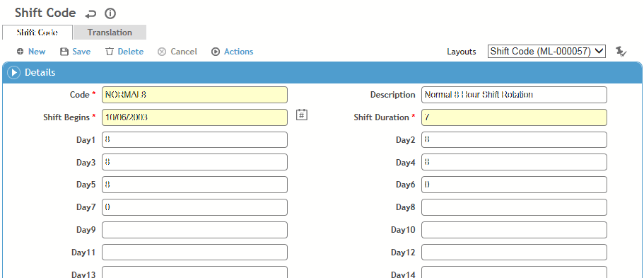
Task: Click the empty Day10 input field
Action: (514, 230)
